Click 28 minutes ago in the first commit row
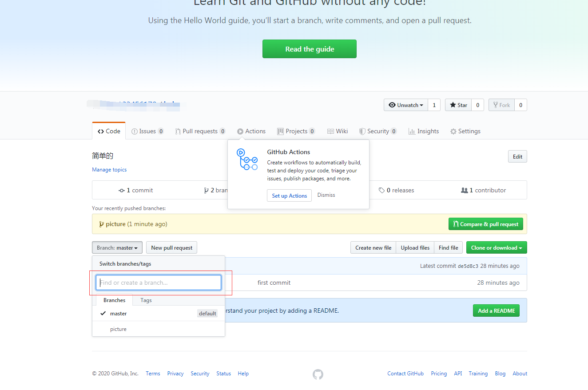Viewport: 588px width, 390px height. [498, 283]
